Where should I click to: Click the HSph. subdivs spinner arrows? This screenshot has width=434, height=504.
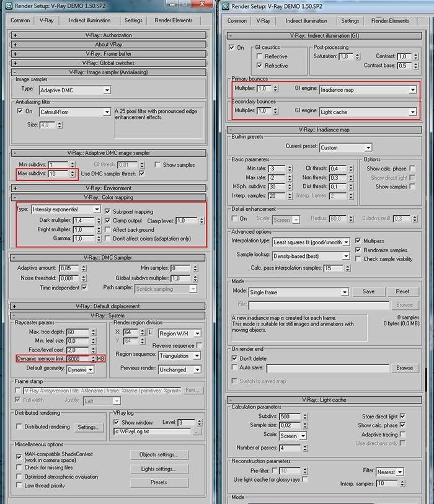[x=290, y=187]
